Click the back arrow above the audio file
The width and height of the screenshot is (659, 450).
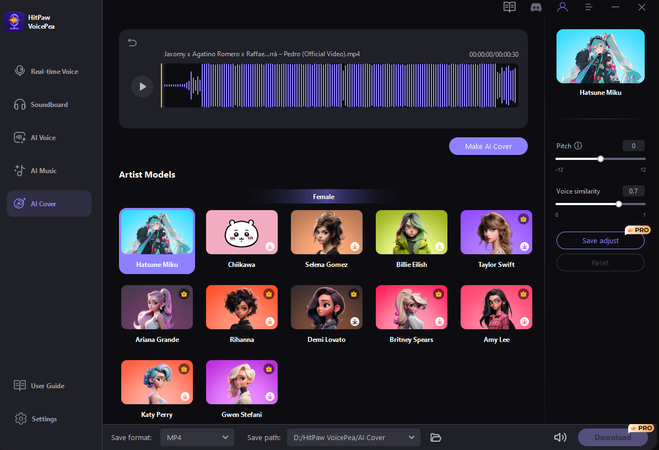(132, 42)
